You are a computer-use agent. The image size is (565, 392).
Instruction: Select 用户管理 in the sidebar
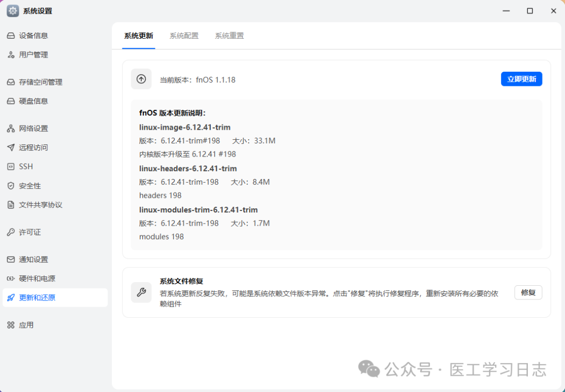point(33,54)
